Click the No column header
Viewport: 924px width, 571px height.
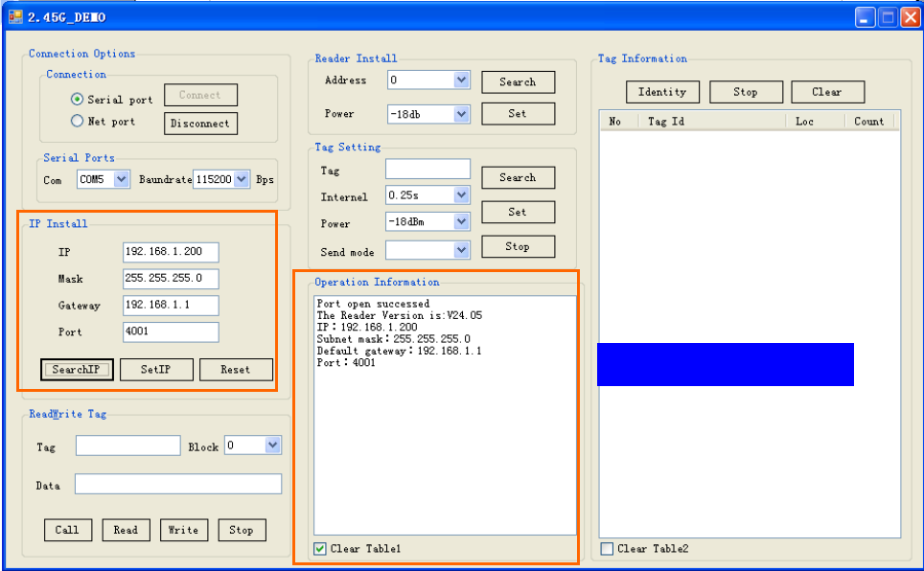(x=619, y=122)
